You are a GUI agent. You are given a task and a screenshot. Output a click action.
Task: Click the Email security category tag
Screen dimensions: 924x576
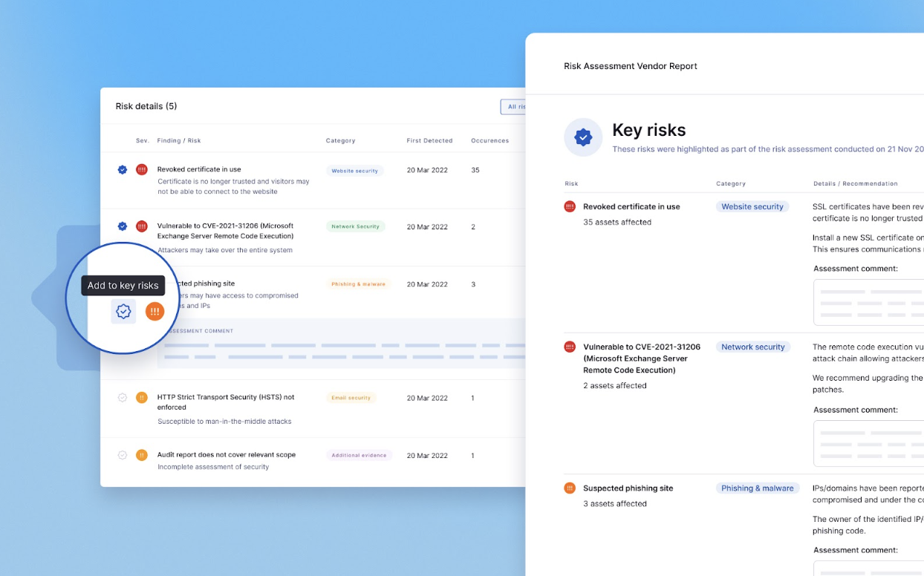point(351,398)
